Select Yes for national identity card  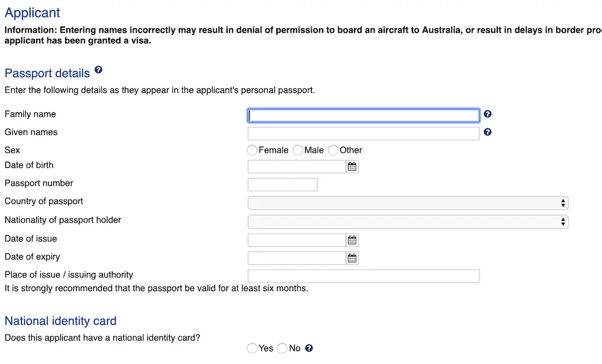(252, 348)
